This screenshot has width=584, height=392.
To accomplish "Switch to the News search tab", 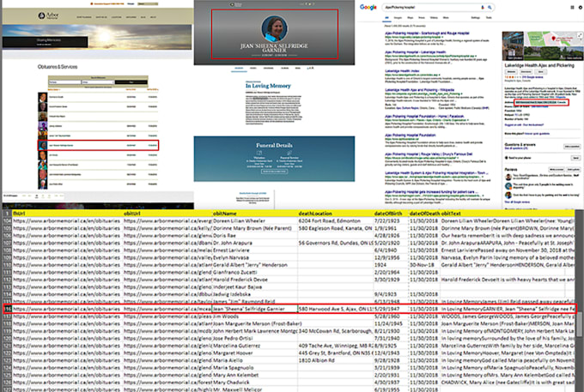I will coord(422,17).
